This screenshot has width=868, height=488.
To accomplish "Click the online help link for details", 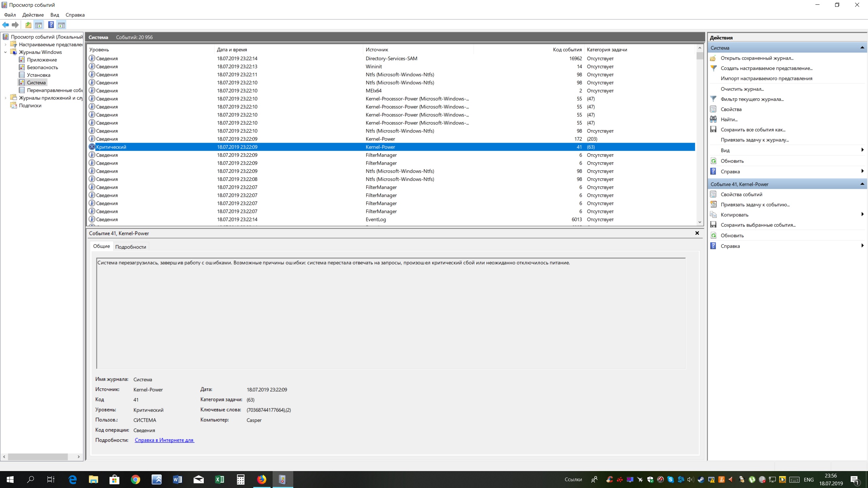I will point(164,440).
